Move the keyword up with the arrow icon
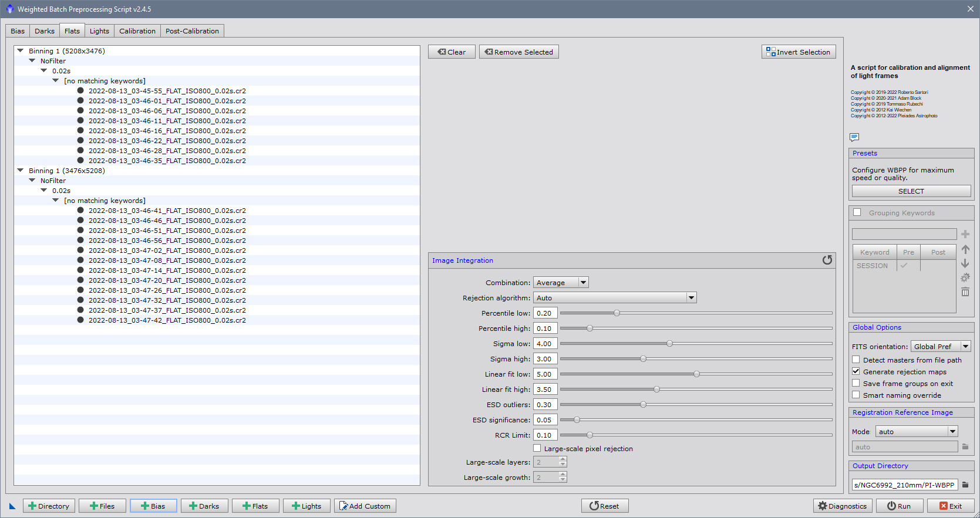This screenshot has height=518, width=980. click(x=965, y=249)
